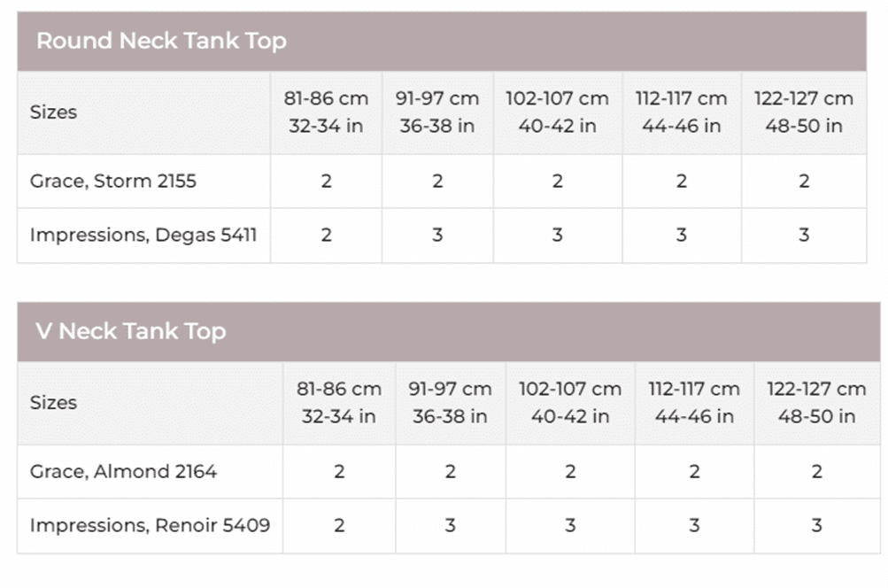Click the V Neck Tank Top header
This screenshot has width=888, height=588.
click(131, 331)
